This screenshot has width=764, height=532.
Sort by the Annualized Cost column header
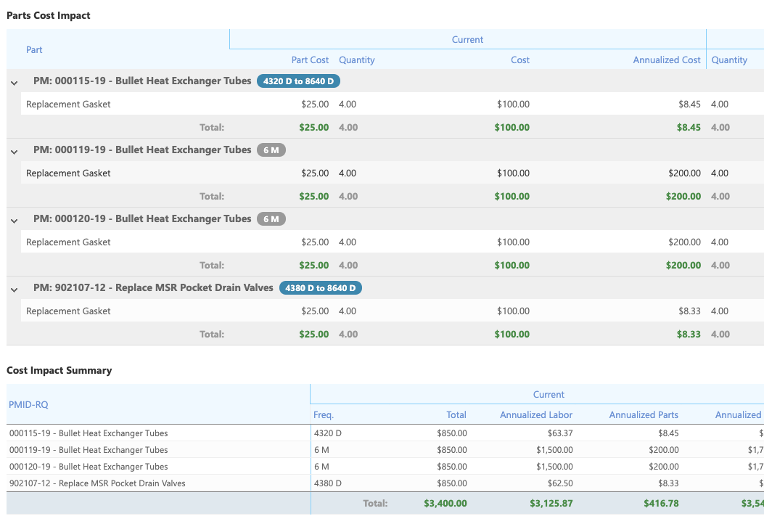pos(666,60)
